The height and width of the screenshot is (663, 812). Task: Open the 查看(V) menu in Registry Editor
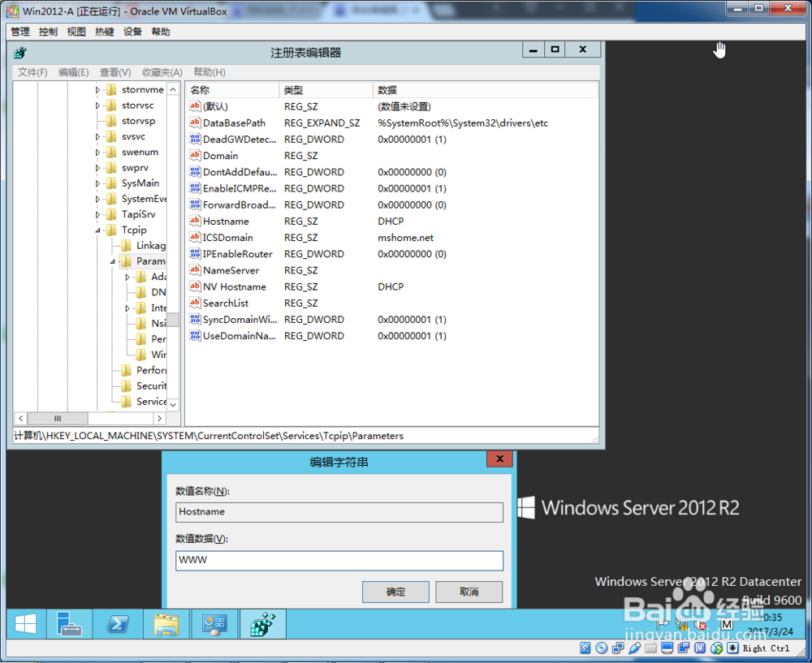[115, 72]
